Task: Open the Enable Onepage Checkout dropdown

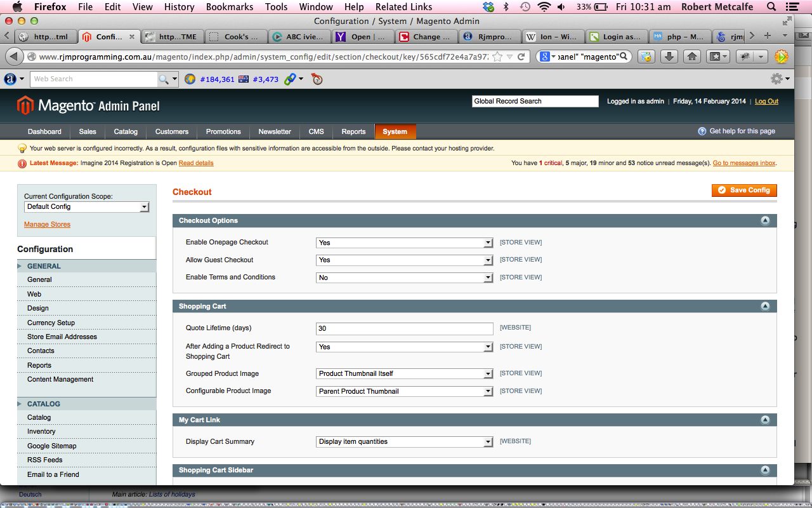Action: (404, 243)
